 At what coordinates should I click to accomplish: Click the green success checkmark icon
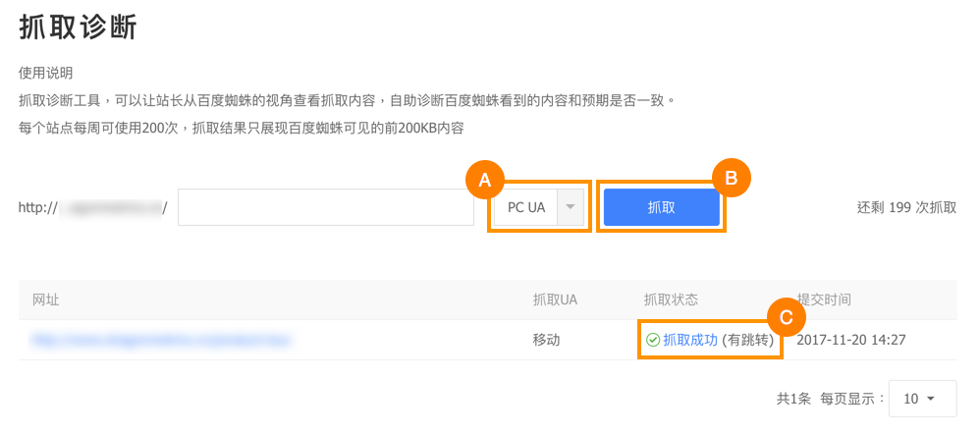[x=653, y=340]
